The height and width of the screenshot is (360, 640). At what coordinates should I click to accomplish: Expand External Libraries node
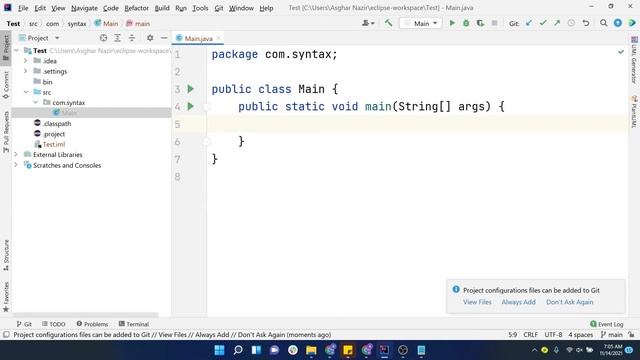(16, 155)
